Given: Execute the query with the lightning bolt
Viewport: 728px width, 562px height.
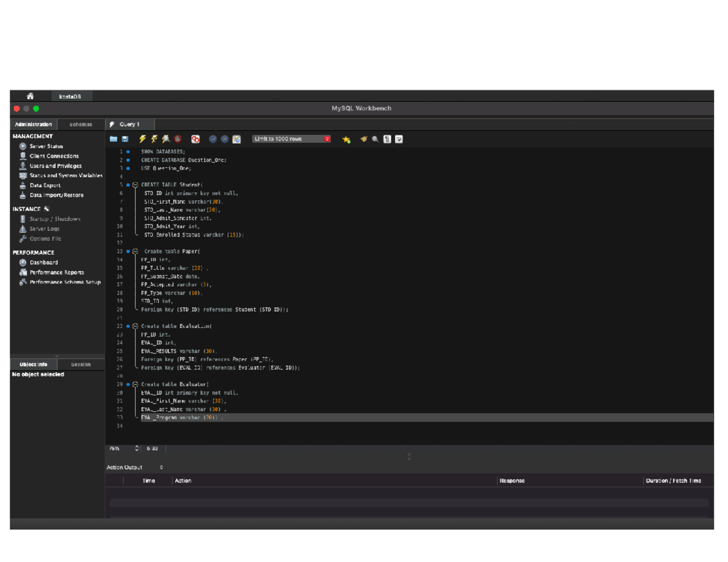Looking at the screenshot, I should pos(143,139).
